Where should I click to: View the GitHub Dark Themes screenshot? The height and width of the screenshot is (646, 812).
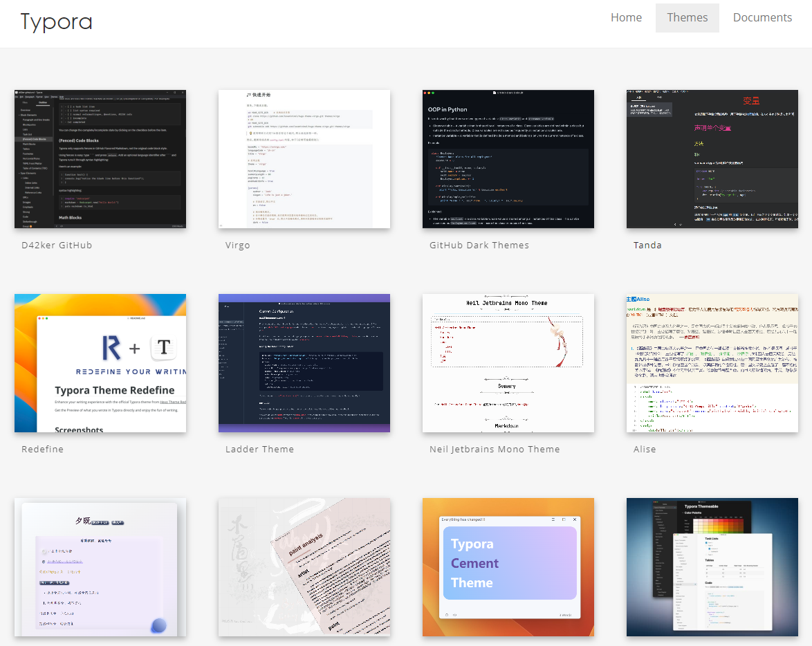[x=508, y=159]
